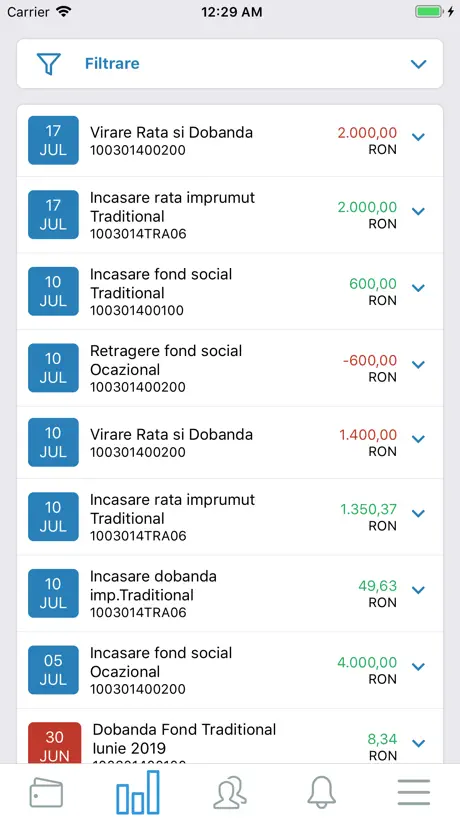This screenshot has width=460, height=818.
Task: Expand the 1.350,37 RON transaction chevron
Action: tap(418, 513)
